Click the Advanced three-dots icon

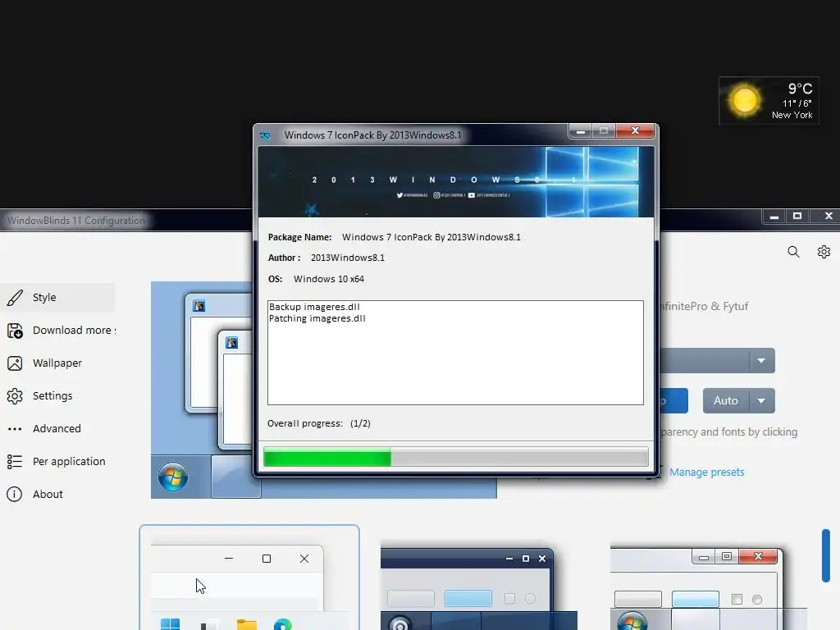(15, 429)
